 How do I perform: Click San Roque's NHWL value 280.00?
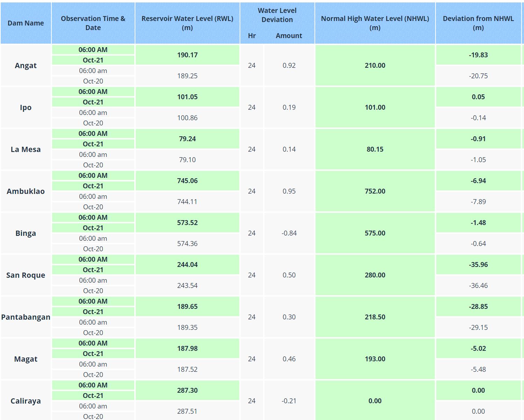tap(375, 275)
